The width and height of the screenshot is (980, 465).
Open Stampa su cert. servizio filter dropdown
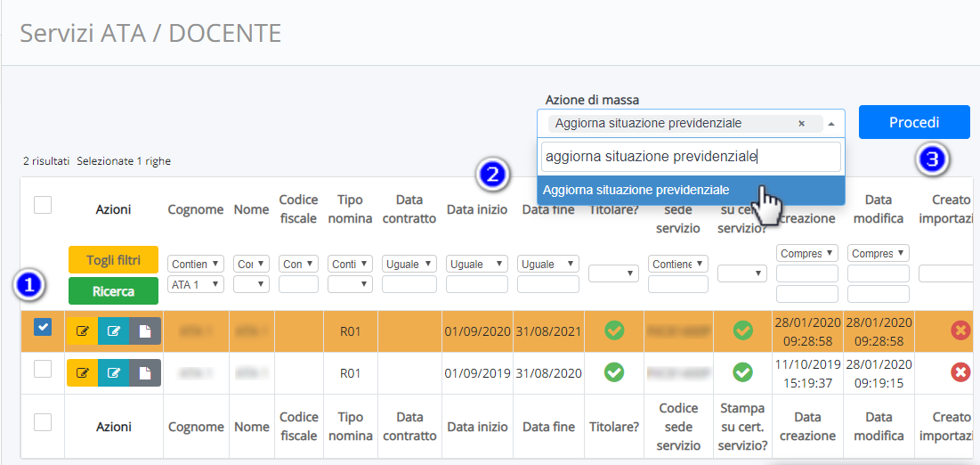click(x=742, y=273)
